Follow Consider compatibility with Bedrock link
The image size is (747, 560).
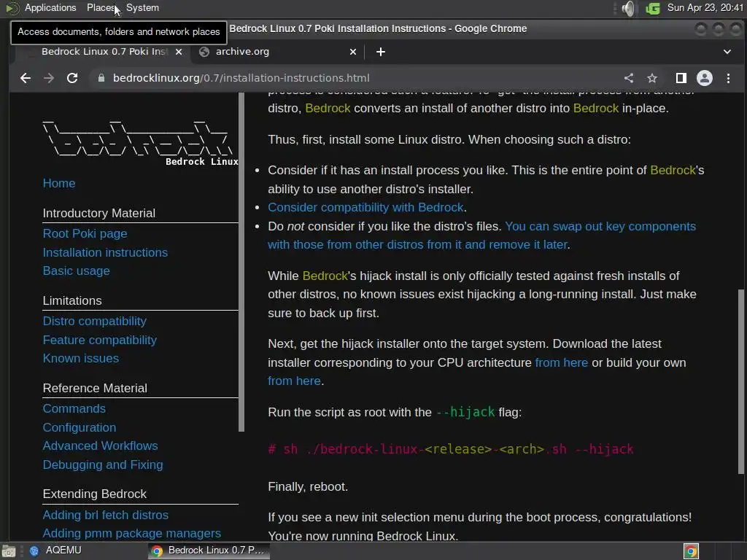(365, 208)
